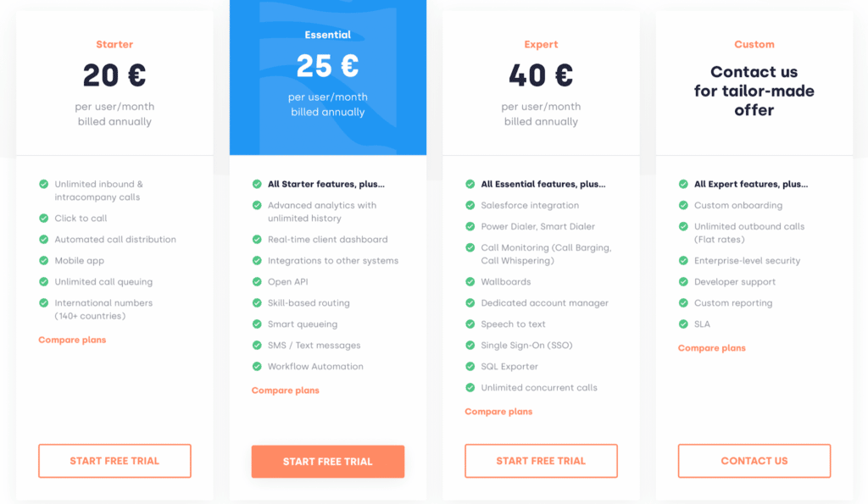The image size is (868, 504).
Task: Start free trial for Essential plan
Action: (327, 462)
